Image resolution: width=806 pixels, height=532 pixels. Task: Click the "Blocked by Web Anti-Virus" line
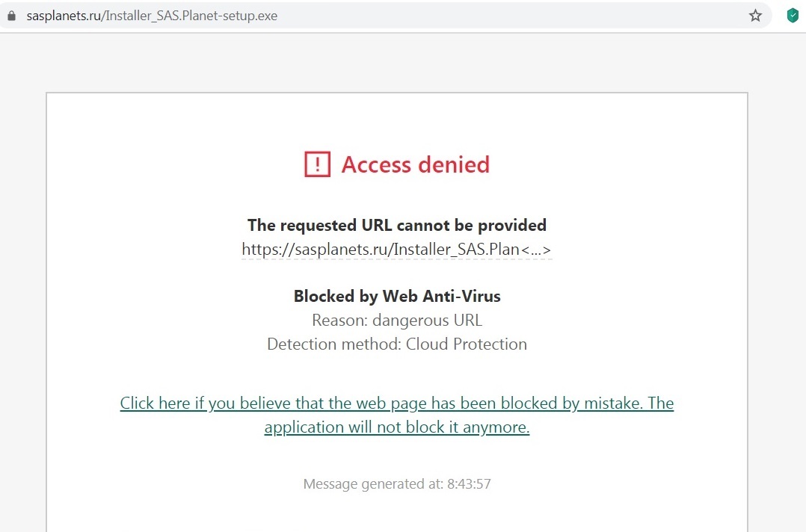tap(397, 296)
